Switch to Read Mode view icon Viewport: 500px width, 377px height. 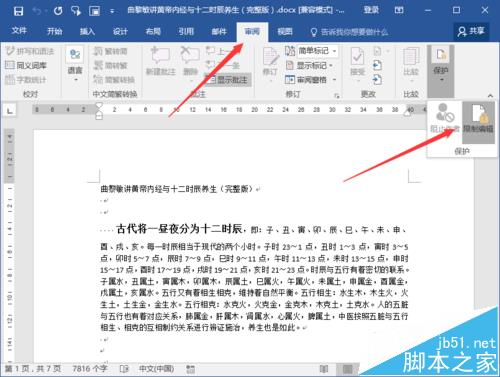point(323,369)
